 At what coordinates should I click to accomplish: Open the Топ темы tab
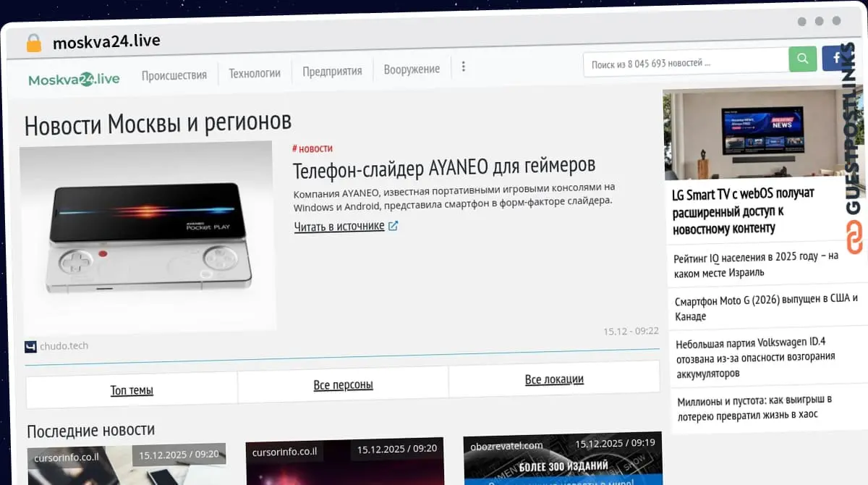132,390
